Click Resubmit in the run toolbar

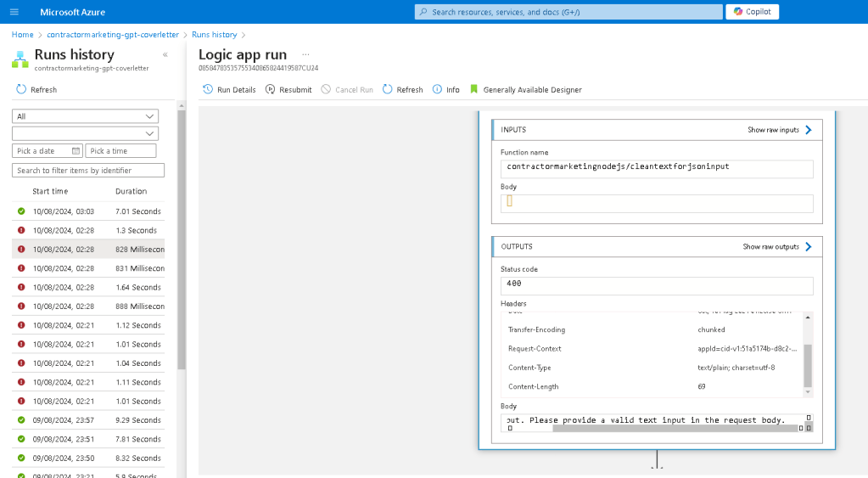pos(288,89)
